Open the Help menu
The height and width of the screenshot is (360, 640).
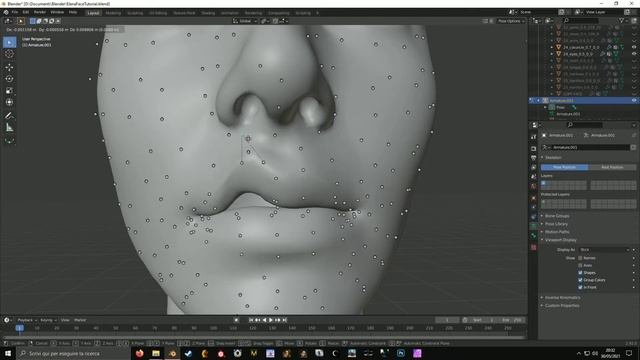pyautogui.click(x=73, y=13)
